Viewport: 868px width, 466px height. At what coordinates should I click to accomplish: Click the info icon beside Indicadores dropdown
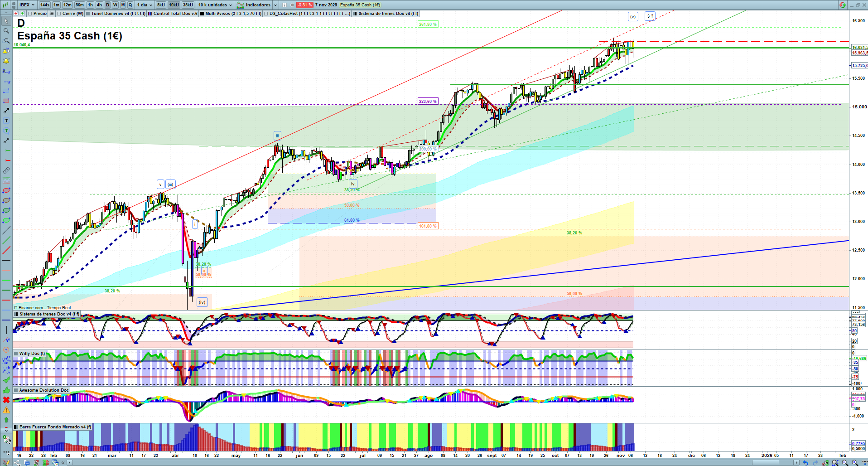click(285, 5)
